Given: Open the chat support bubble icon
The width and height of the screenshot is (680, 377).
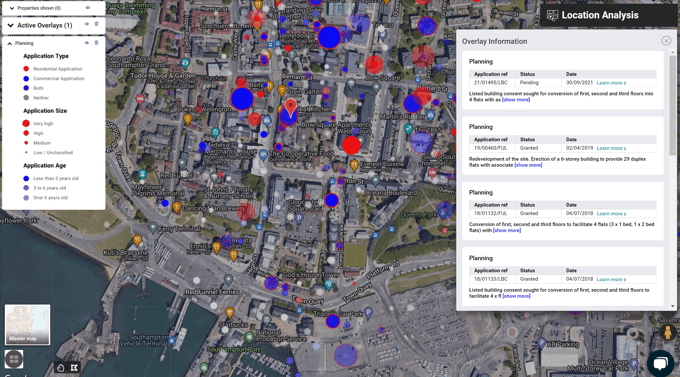Looking at the screenshot, I should click(660, 363).
